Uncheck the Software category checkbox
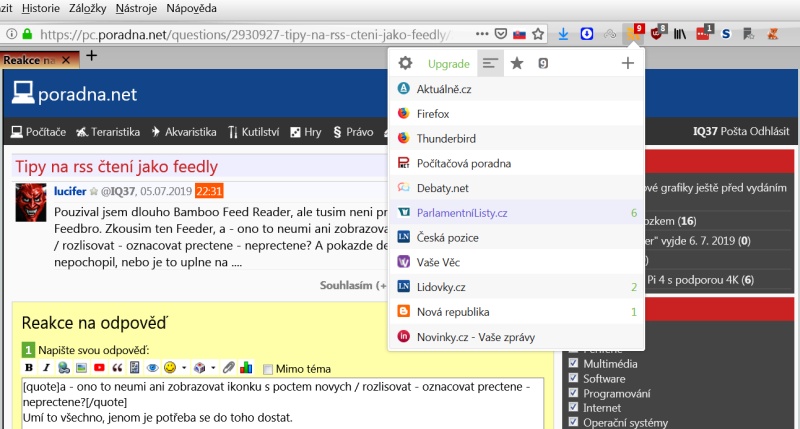This screenshot has height=429, width=800. (x=573, y=378)
